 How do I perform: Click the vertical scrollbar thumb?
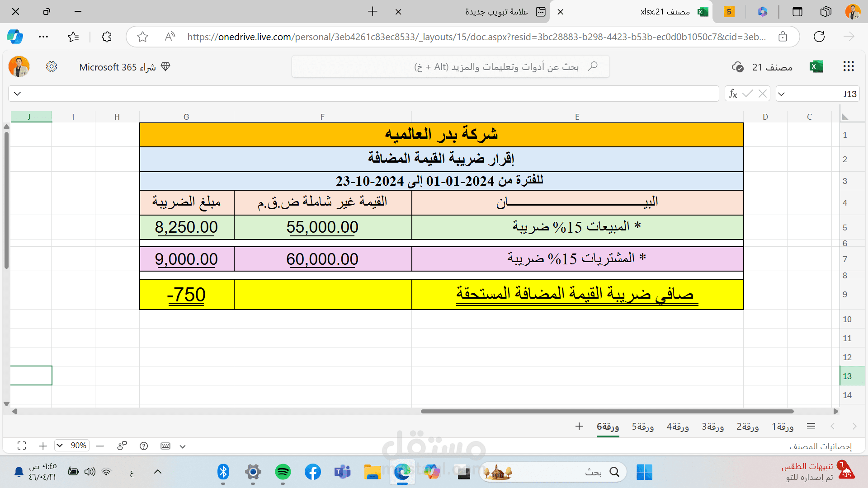tap(6, 199)
